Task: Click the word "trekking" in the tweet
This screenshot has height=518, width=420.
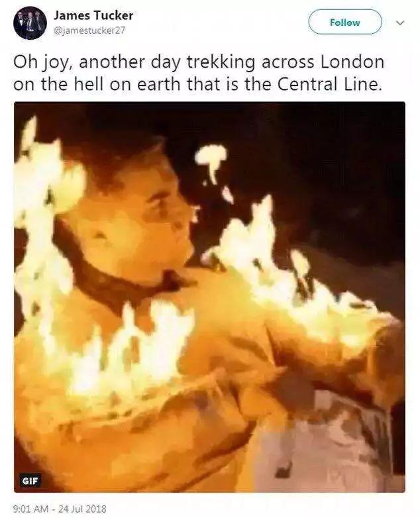Action: tap(221, 63)
